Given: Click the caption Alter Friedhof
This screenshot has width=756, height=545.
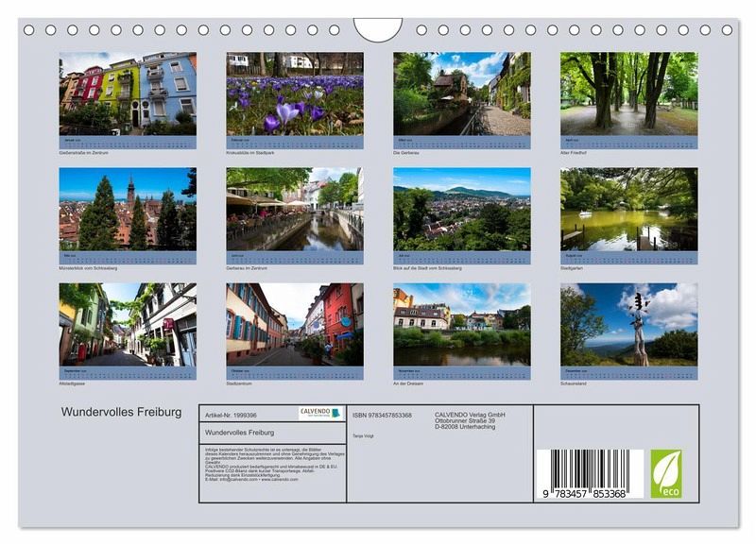Looking at the screenshot, I should pos(574,153).
